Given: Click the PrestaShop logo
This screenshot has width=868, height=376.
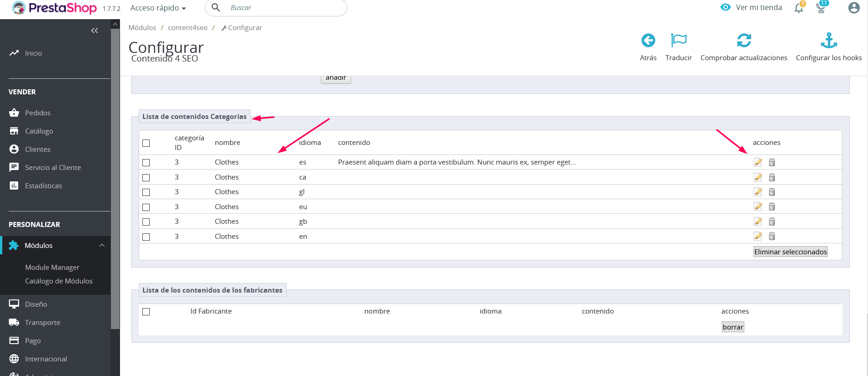Looking at the screenshot, I should click(x=54, y=8).
